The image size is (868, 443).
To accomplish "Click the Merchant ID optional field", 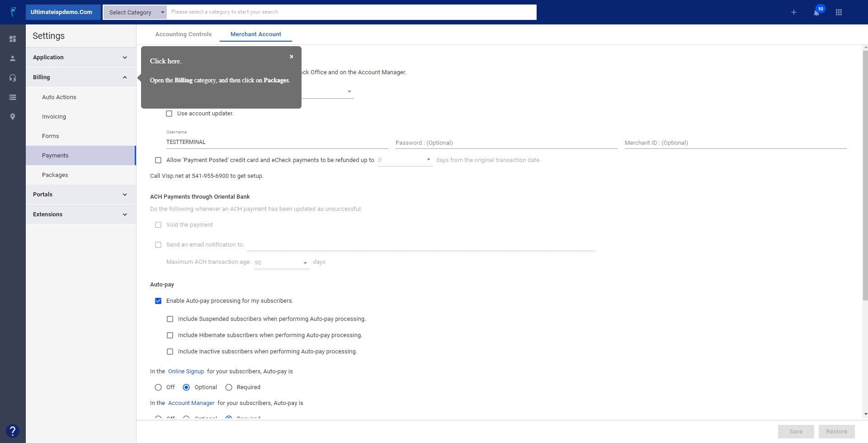I will (x=736, y=143).
